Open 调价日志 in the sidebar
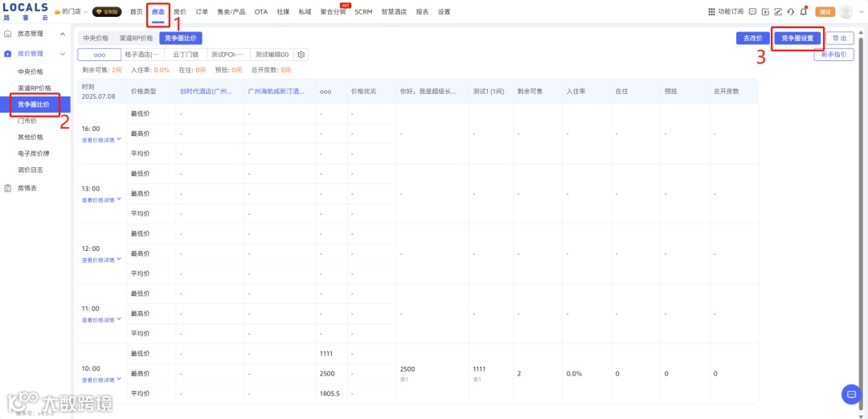868x419 pixels. click(x=31, y=170)
